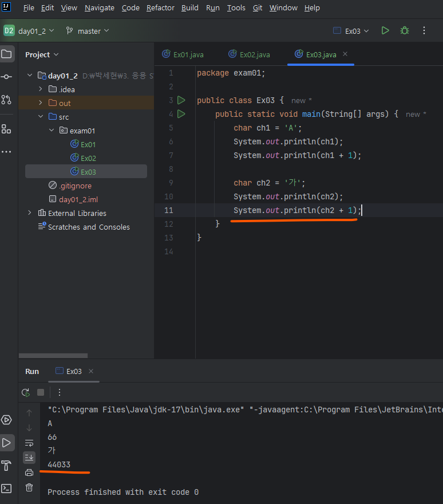Collapse the src folder in project tree

tap(41, 117)
